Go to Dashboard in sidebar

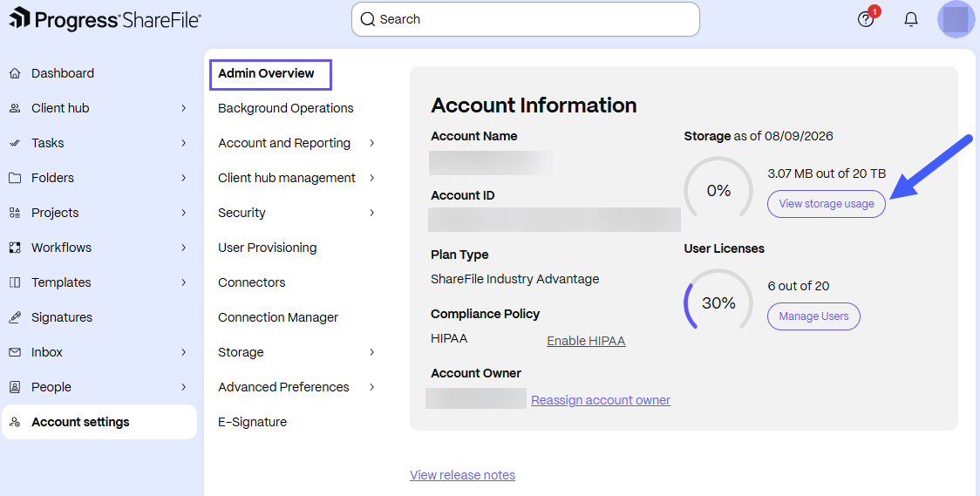63,73
